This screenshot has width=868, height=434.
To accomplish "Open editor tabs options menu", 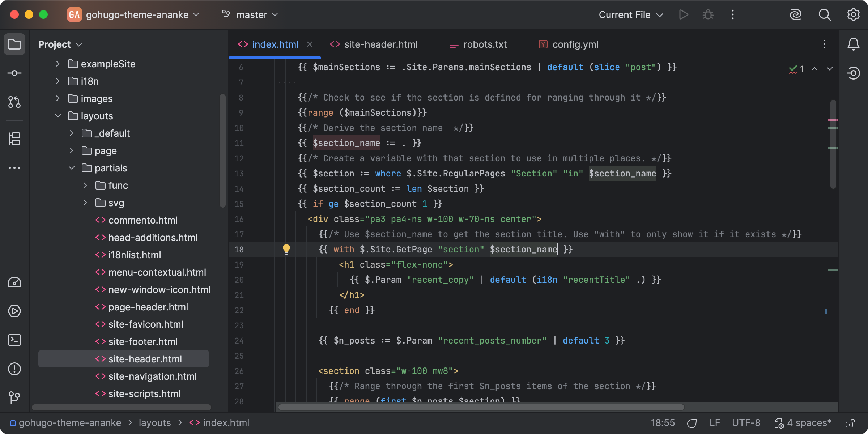I will coord(825,44).
